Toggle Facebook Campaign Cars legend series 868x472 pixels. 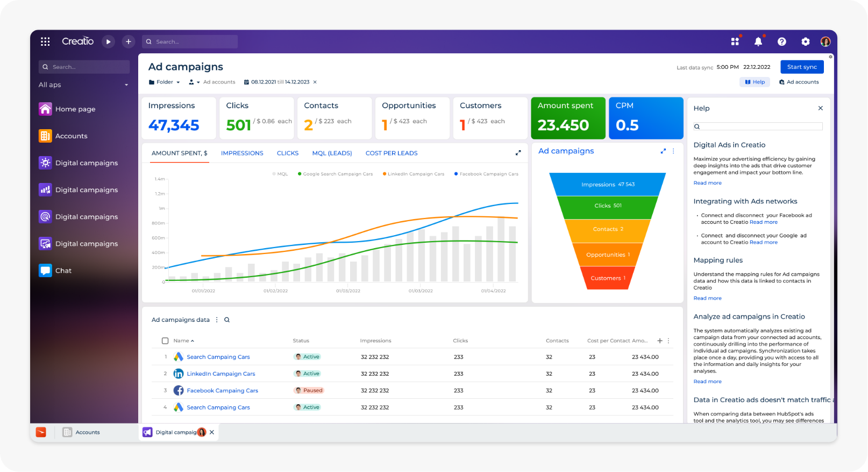click(486, 174)
